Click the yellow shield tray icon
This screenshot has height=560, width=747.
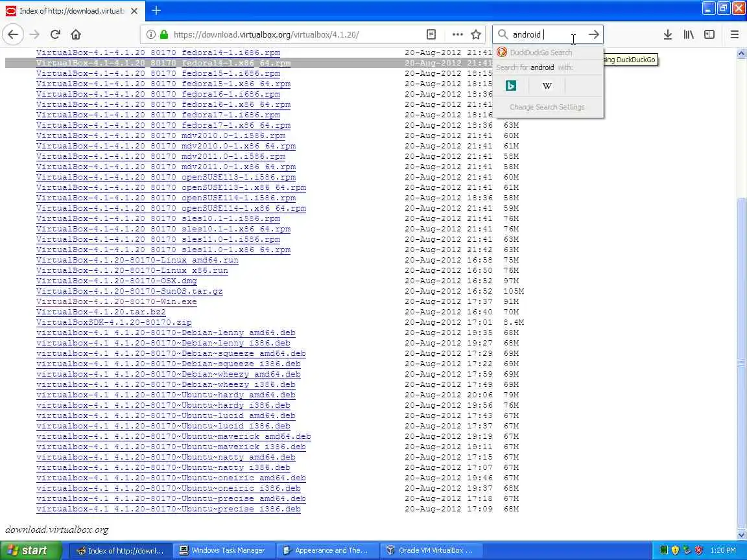pyautogui.click(x=675, y=550)
